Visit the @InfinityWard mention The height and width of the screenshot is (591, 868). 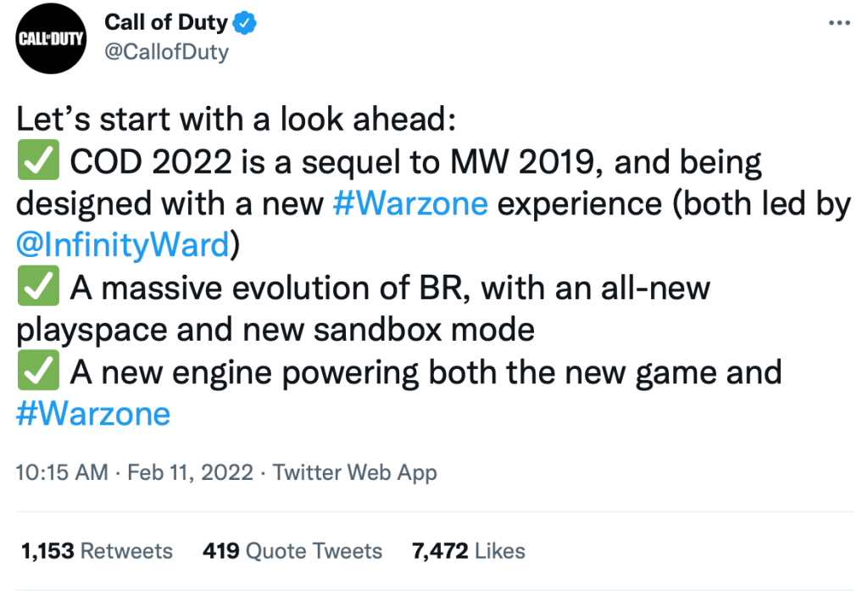tap(123, 247)
